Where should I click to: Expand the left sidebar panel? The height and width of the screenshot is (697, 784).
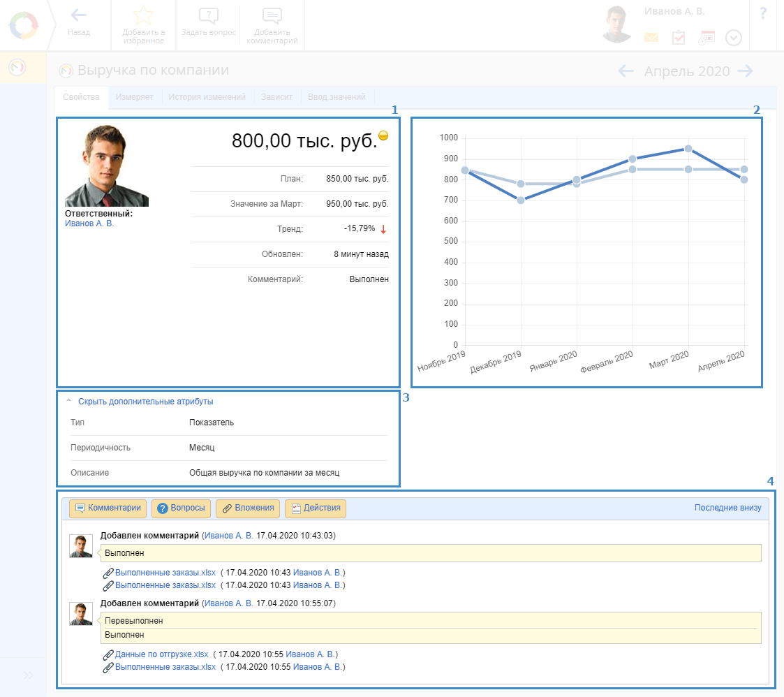pyautogui.click(x=29, y=675)
